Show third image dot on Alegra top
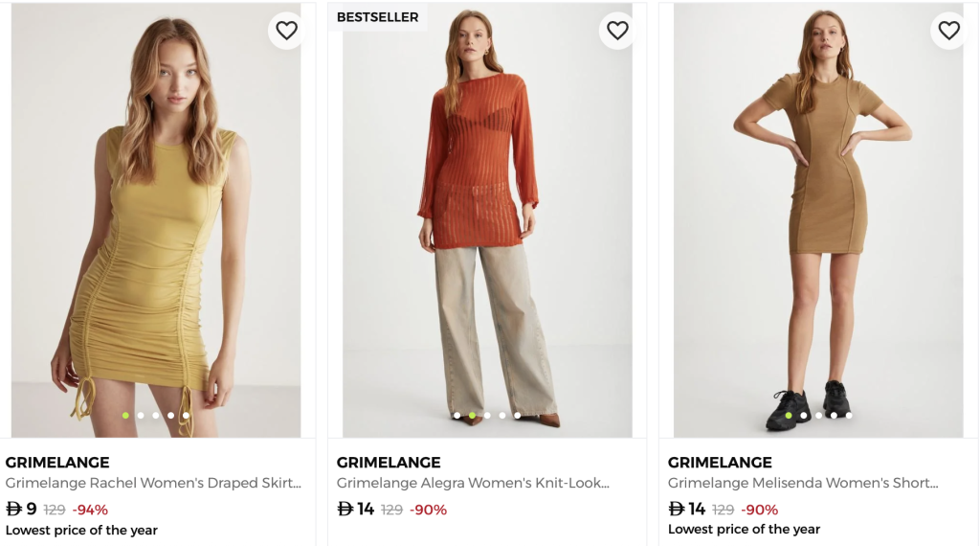 [487, 416]
